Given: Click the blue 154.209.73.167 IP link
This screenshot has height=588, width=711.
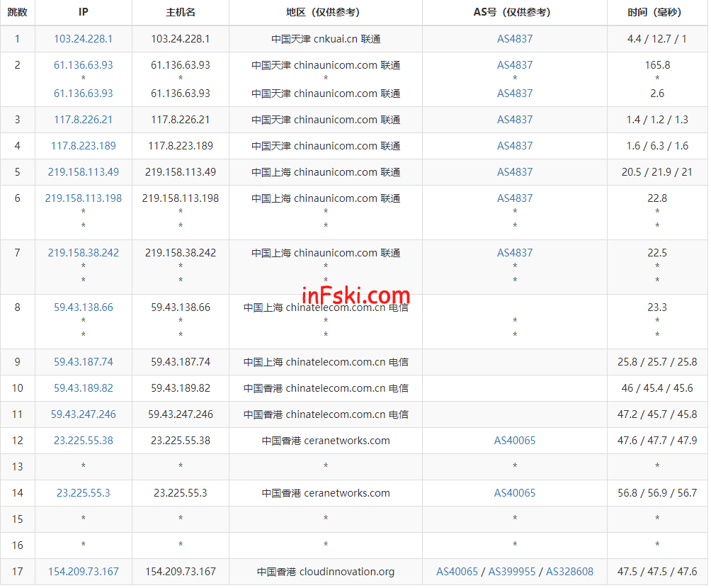Looking at the screenshot, I should [x=83, y=572].
